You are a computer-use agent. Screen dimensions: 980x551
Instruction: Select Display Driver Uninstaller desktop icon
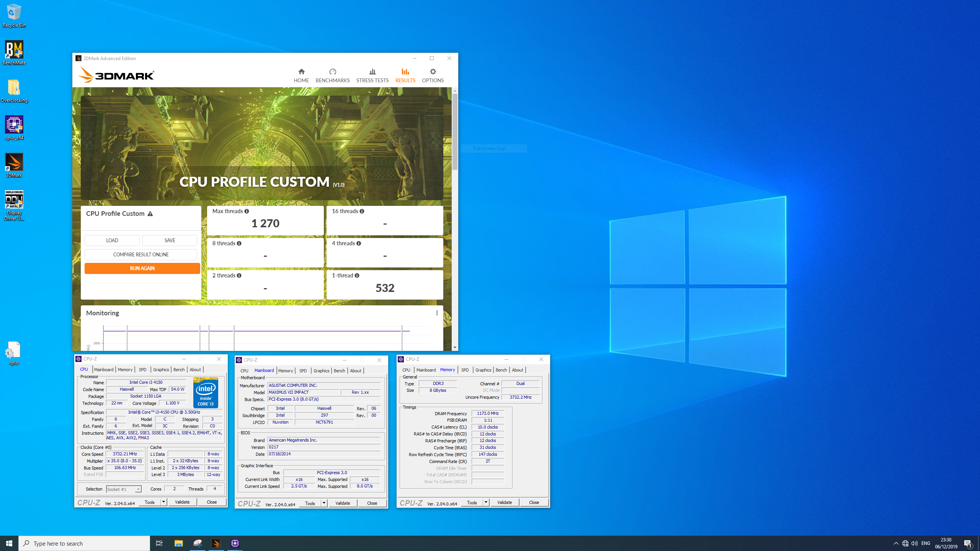(x=14, y=205)
